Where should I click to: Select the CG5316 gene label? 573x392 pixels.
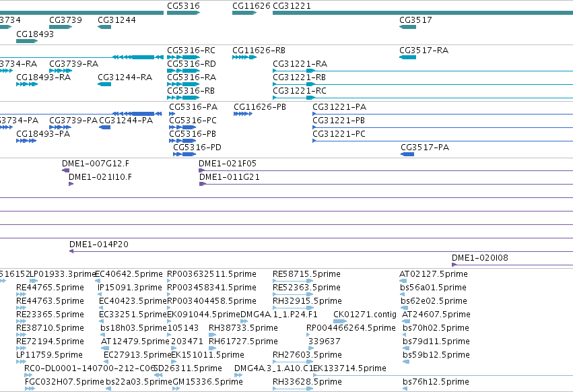(x=183, y=6)
